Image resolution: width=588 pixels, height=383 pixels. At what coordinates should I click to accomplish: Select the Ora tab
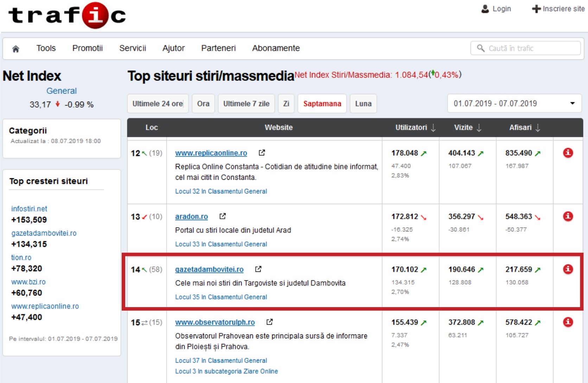point(203,104)
